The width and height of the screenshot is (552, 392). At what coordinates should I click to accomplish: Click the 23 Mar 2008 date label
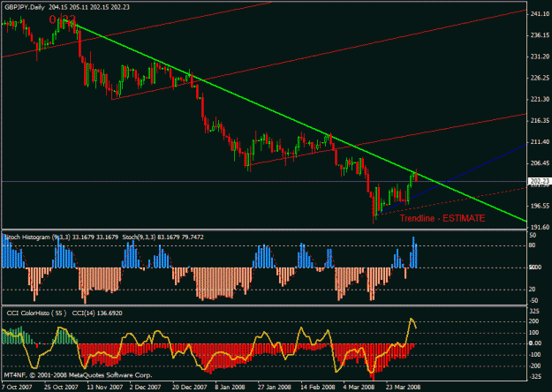(403, 387)
